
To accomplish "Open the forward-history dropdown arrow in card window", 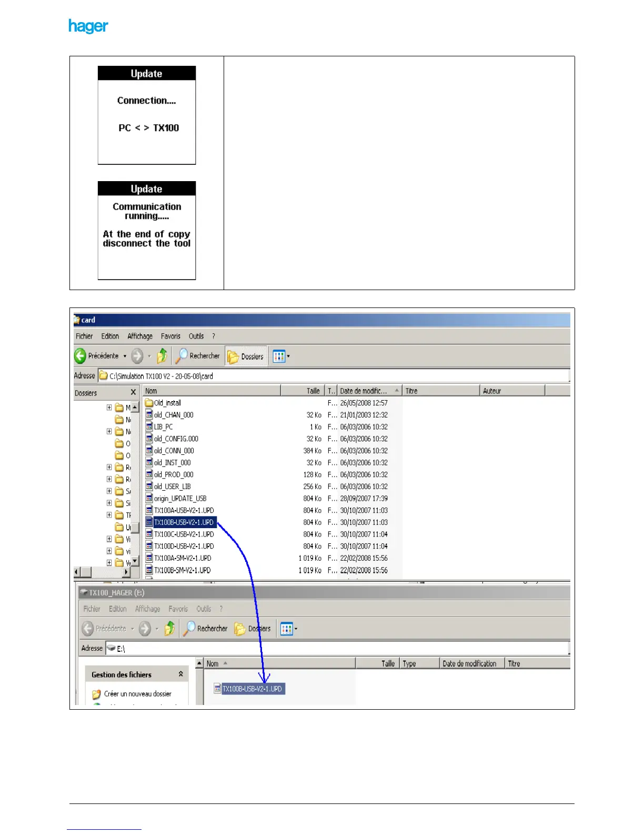I will point(149,356).
